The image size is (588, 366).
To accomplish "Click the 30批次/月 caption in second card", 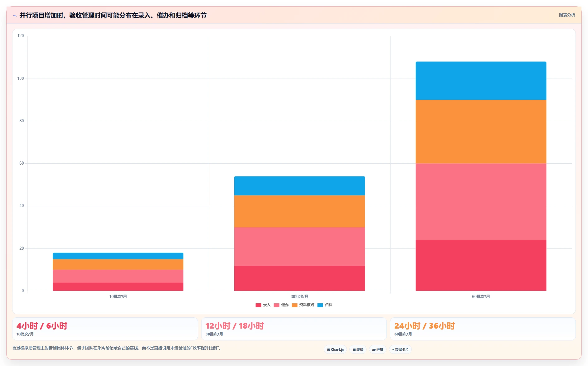I will tap(214, 334).
